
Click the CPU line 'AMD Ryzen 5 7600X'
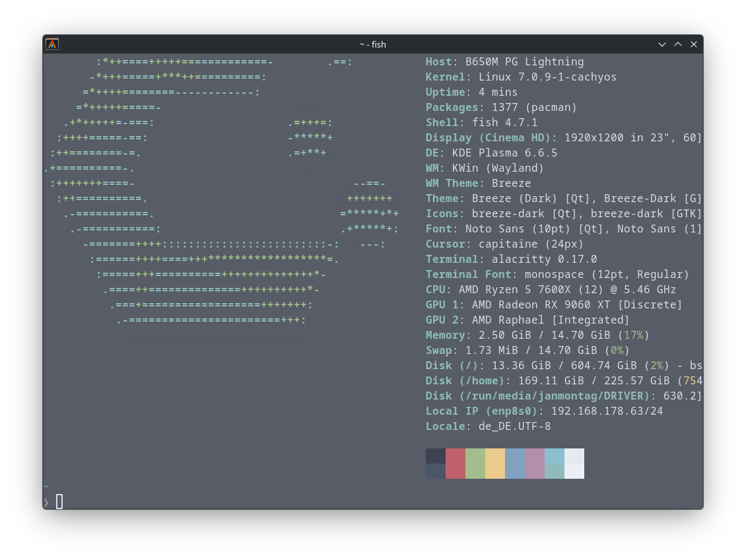[x=551, y=290]
